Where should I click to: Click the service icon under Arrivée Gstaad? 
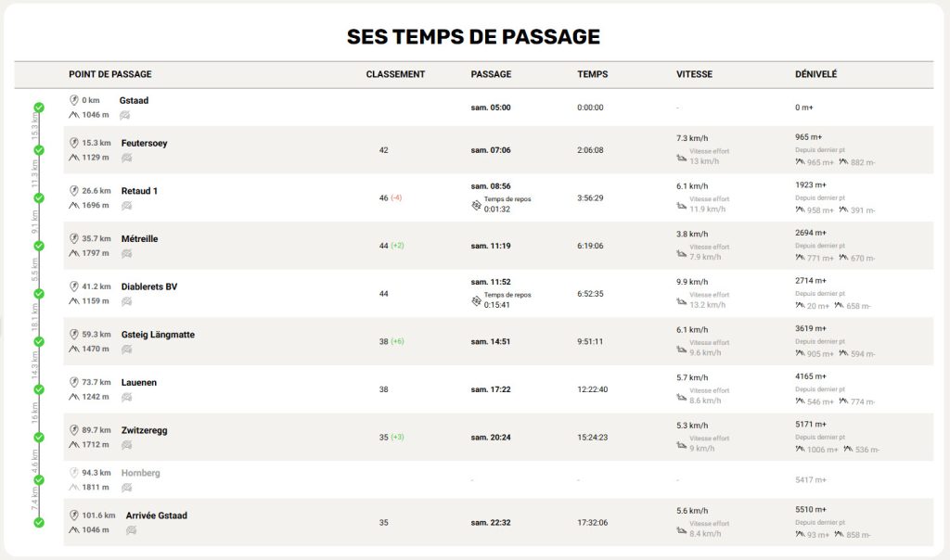[x=132, y=529]
